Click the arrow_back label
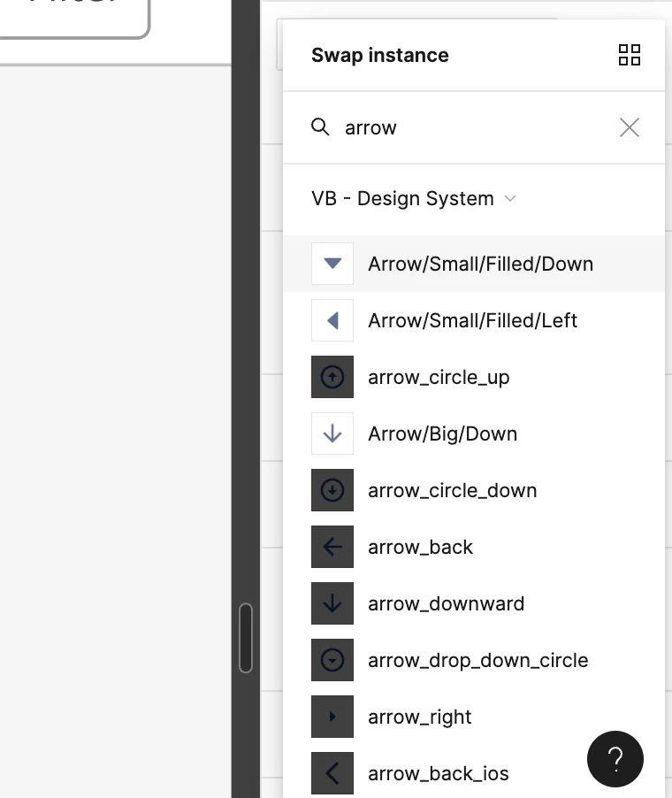Screen dimensions: 672x798 tap(420, 547)
